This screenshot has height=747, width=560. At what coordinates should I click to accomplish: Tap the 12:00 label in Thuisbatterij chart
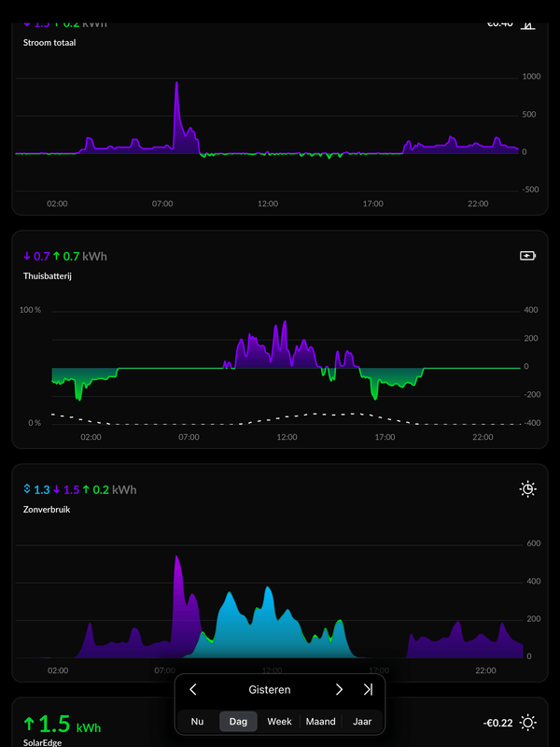(x=287, y=437)
